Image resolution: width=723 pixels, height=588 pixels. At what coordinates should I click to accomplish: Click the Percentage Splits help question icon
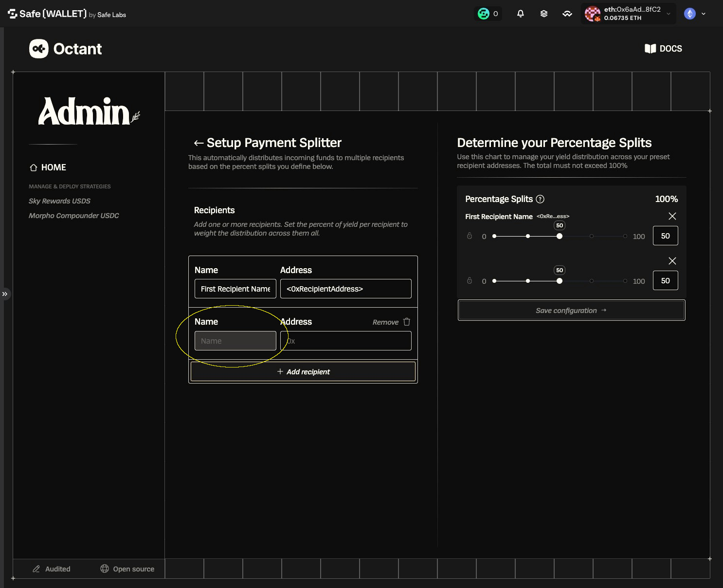point(540,199)
